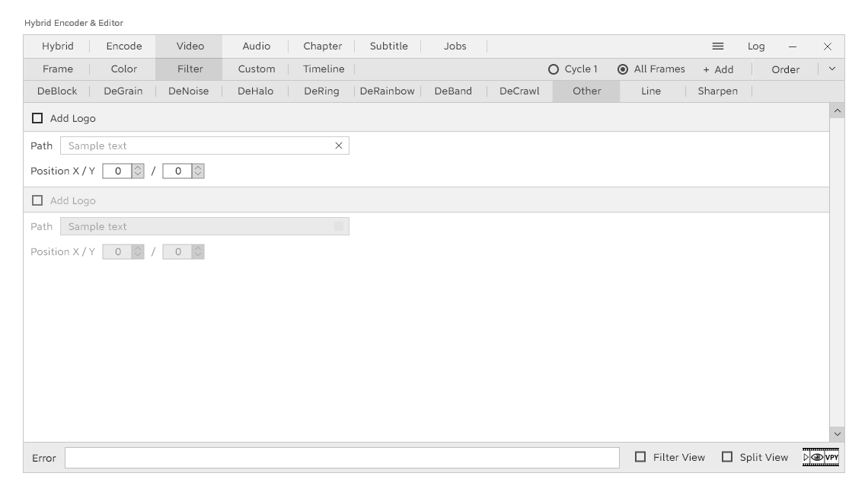
Task: Close the Hybrid Encoder window
Action: (828, 46)
